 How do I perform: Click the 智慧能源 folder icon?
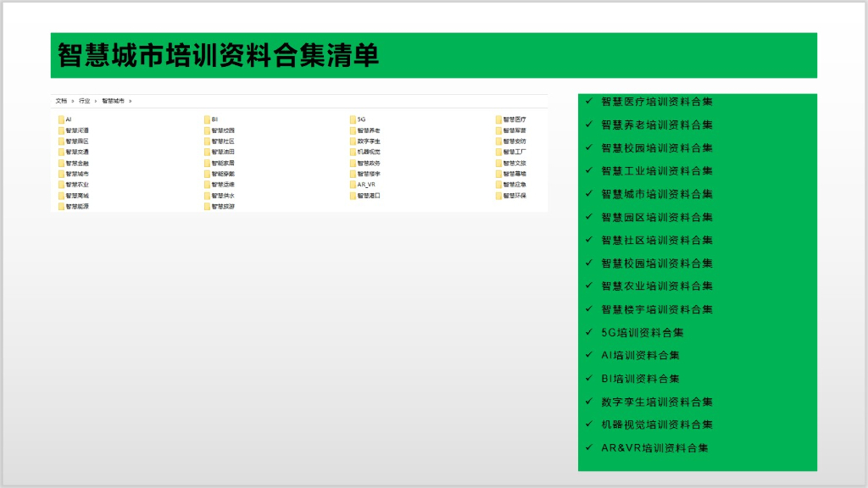coord(61,207)
